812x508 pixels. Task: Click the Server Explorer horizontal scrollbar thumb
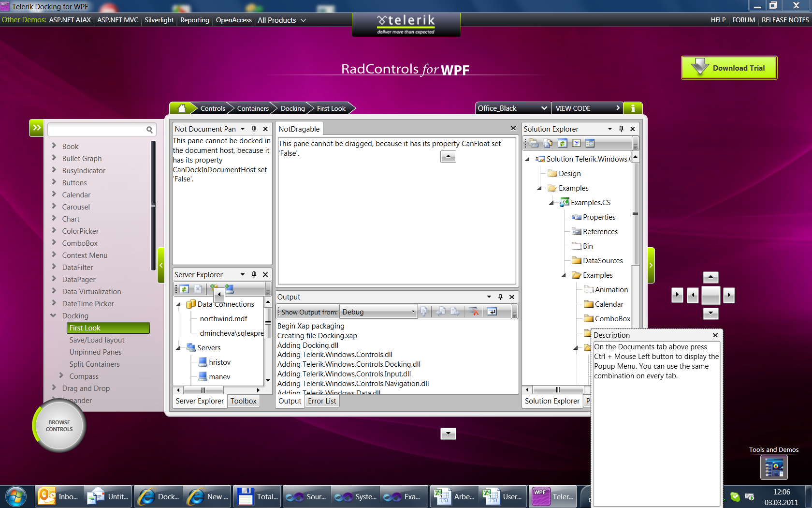click(203, 390)
